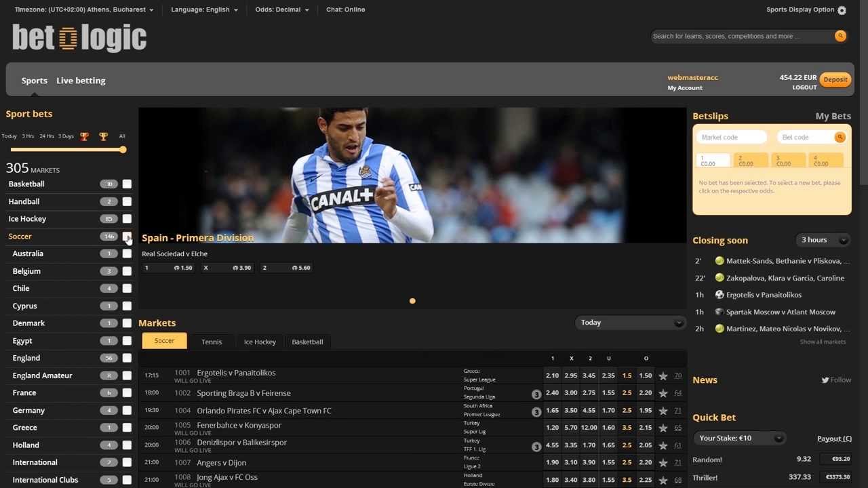Click the Twitter Follow link
This screenshot has width=868, height=488.
coord(836,380)
